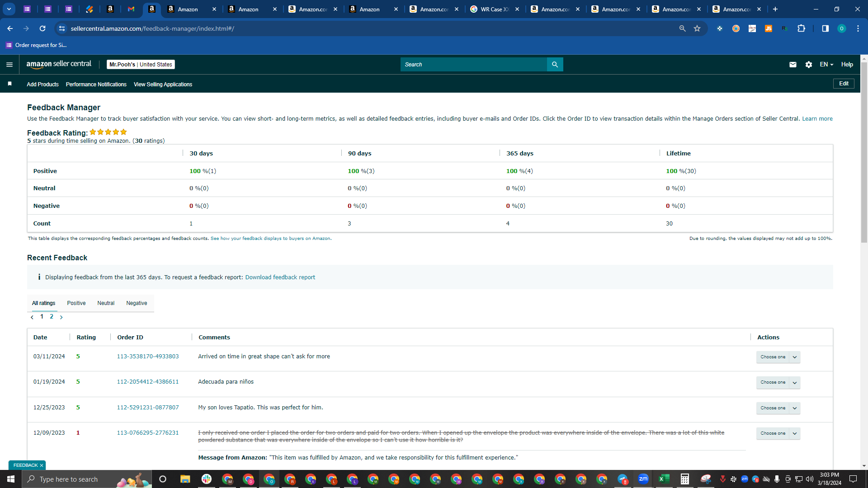This screenshot has height=488, width=868.
Task: Click the Seller Central search field
Action: tap(474, 65)
